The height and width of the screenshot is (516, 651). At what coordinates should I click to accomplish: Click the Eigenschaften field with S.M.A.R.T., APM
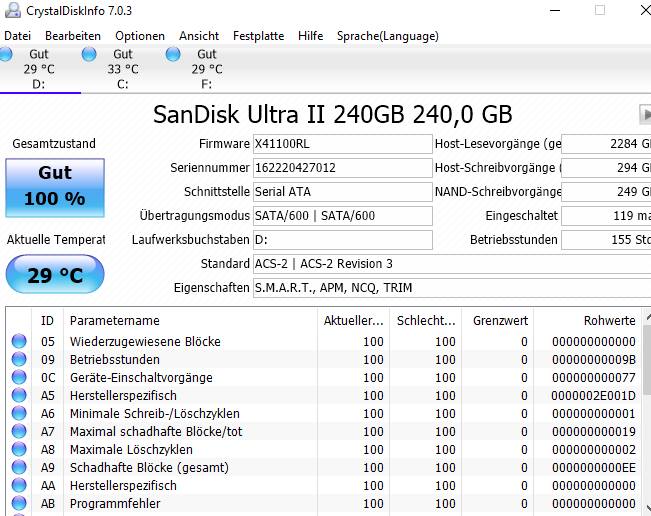click(x=452, y=288)
